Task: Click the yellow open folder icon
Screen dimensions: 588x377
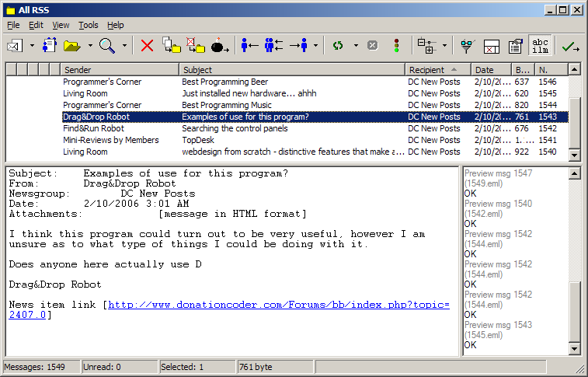Action: (x=72, y=46)
